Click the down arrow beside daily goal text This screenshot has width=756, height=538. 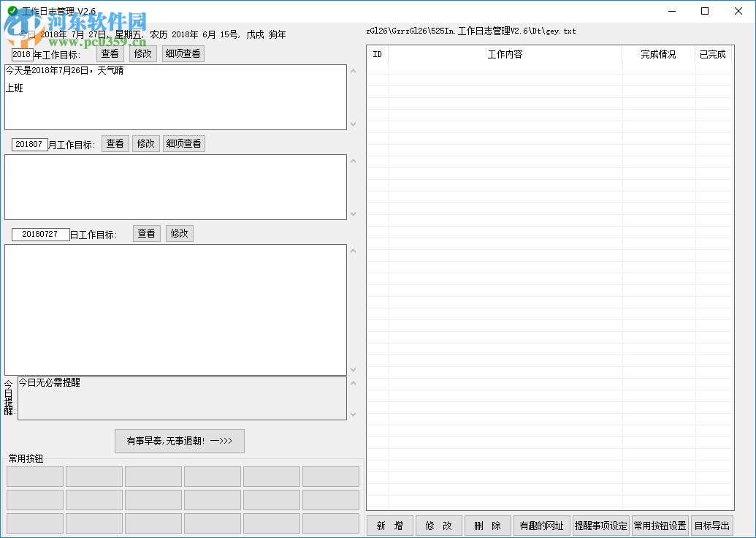[353, 370]
